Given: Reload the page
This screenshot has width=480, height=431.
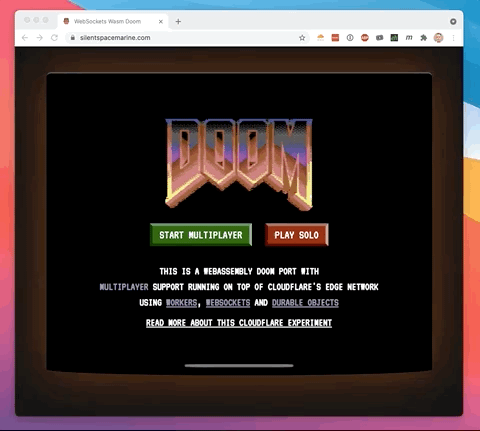Looking at the screenshot, I should tap(54, 38).
